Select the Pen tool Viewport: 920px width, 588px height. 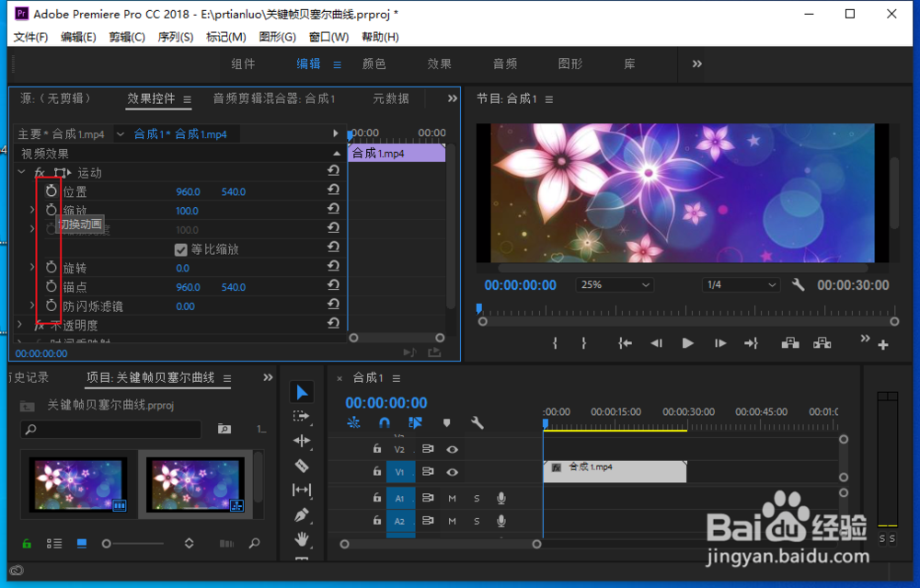302,514
